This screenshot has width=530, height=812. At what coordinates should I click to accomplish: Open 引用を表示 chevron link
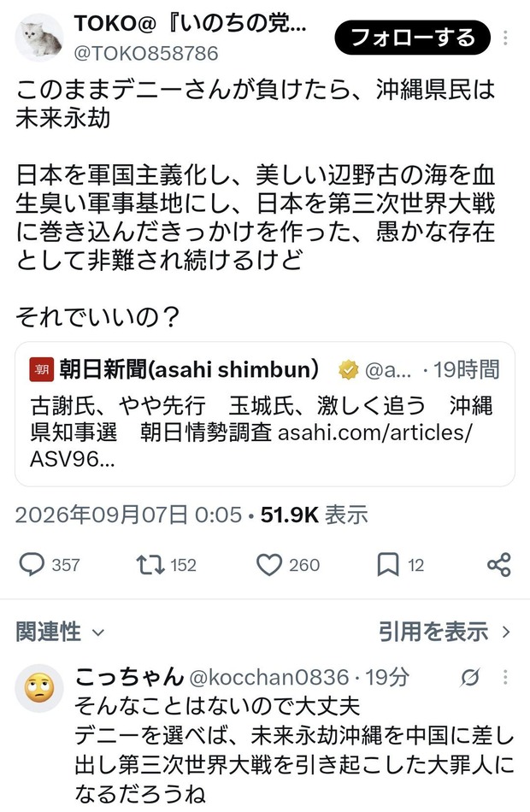pos(445,632)
